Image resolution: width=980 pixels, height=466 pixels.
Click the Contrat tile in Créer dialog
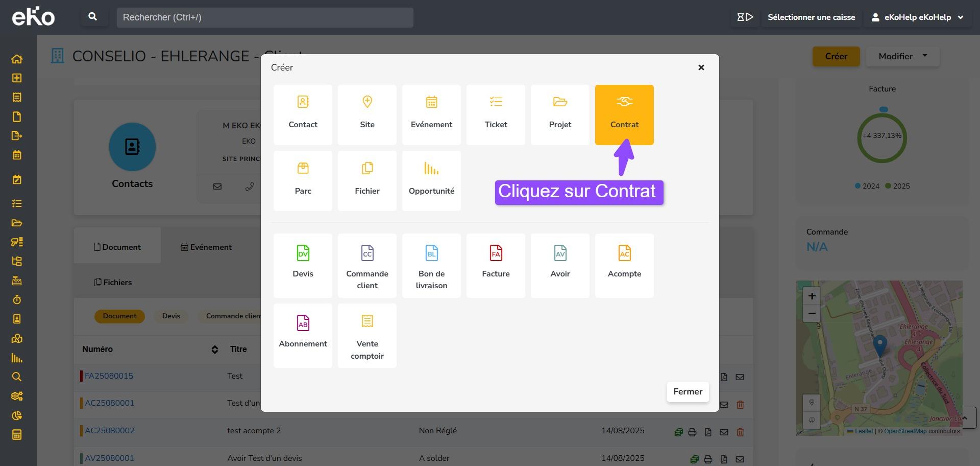(624, 114)
